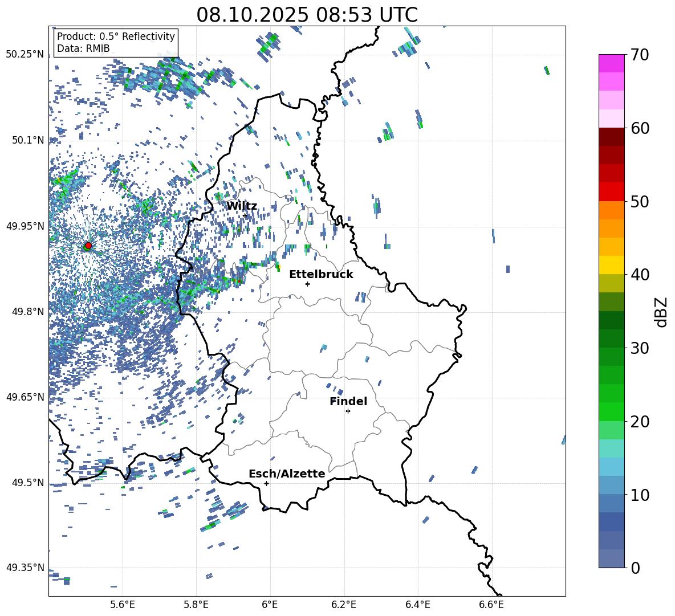Click the Esch/Alzette station cross marker
This screenshot has height=616, width=675.
[x=266, y=483]
